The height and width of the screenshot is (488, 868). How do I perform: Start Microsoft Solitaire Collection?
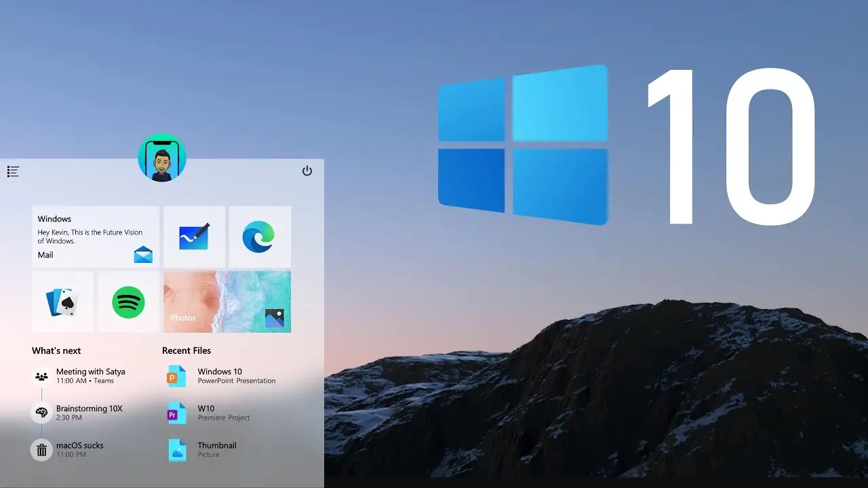coord(62,302)
